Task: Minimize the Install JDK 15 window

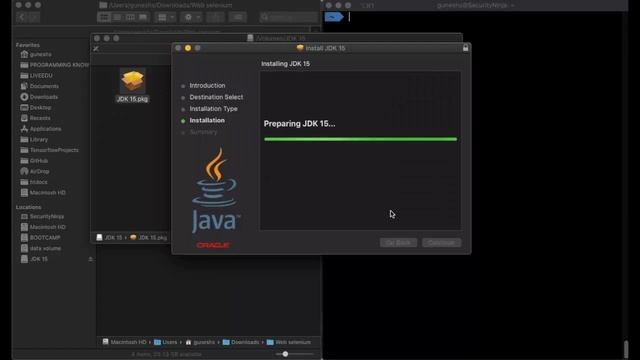Action: pos(188,48)
